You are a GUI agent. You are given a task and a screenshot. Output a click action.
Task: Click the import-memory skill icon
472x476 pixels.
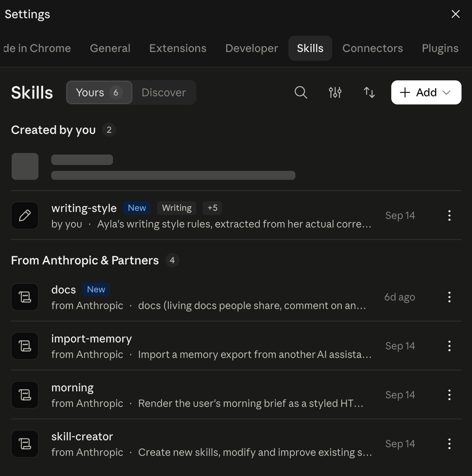coord(25,346)
